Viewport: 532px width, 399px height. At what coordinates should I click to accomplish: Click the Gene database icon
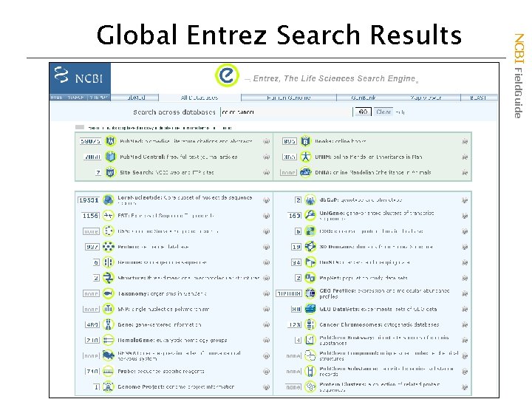click(108, 324)
